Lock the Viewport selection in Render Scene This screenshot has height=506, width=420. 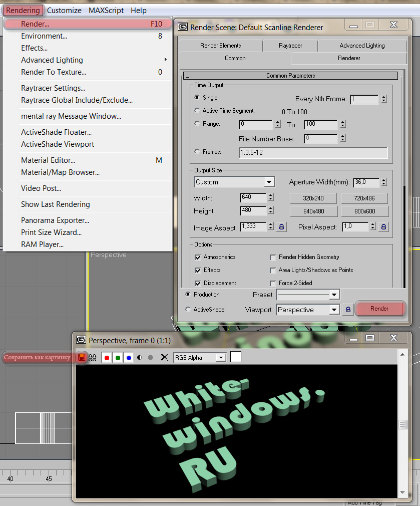348,310
